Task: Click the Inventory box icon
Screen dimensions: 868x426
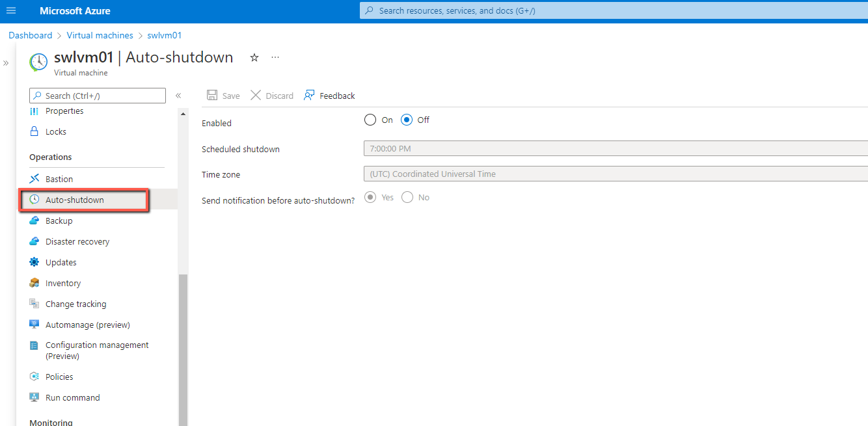Action: click(34, 283)
